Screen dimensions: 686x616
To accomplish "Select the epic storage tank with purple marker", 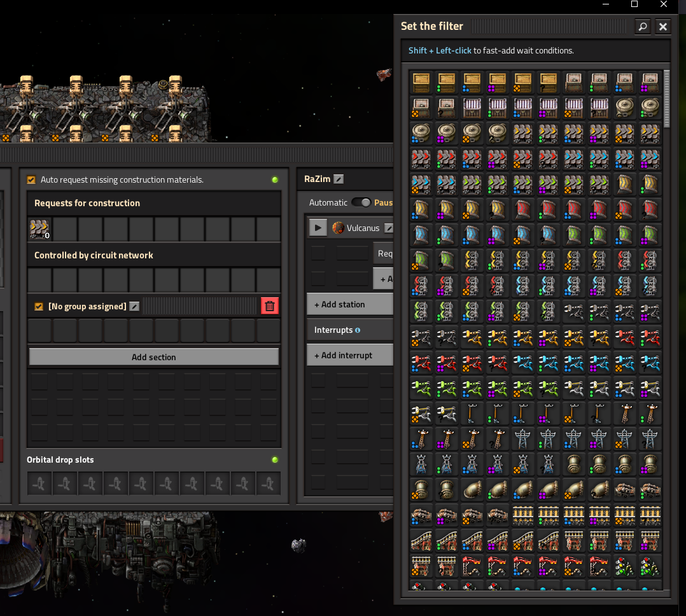I will click(x=446, y=133).
